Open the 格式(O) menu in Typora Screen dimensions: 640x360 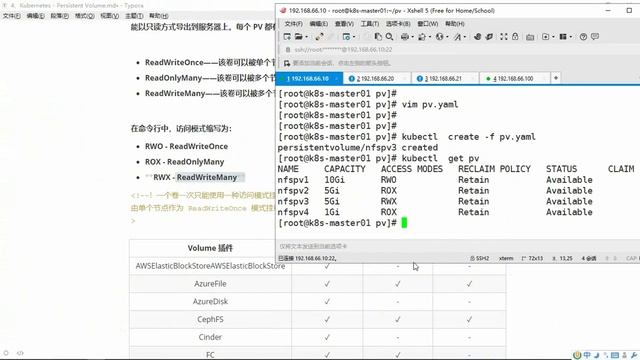[84, 16]
